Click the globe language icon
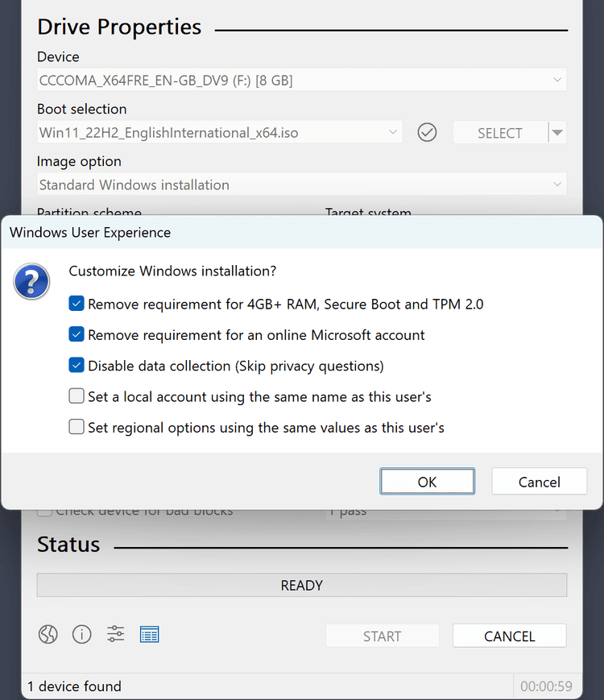Screen dimensions: 604x700 click(x=48, y=635)
